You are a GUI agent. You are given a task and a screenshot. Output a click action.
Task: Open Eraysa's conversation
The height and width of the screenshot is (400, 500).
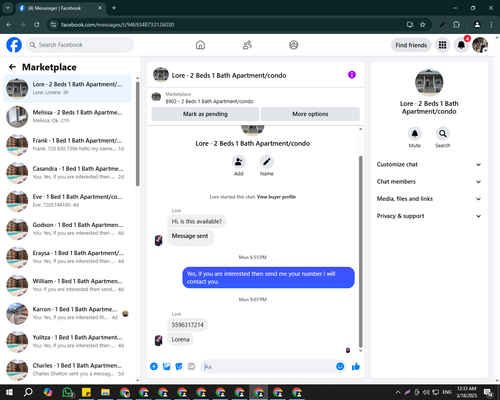(67, 257)
